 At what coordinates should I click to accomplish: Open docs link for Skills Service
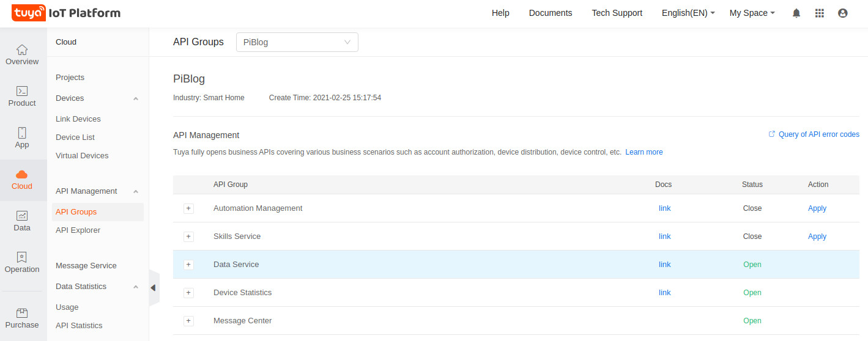665,237
